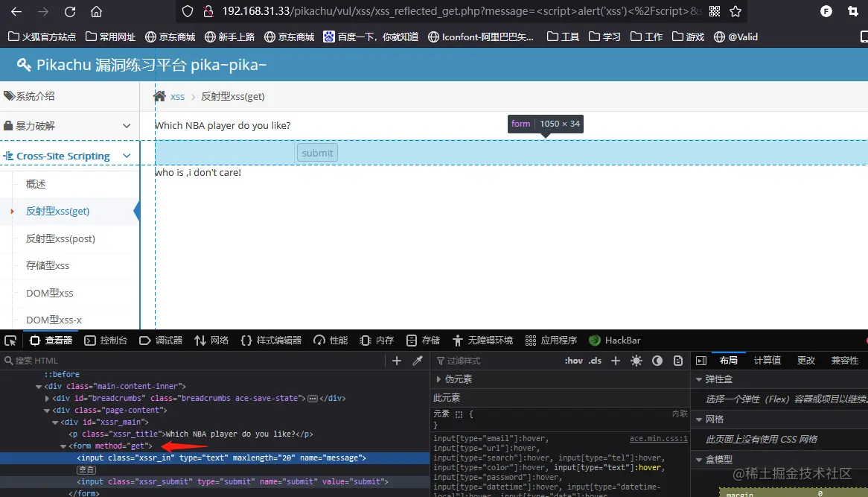This screenshot has height=497, width=868.
Task: Switch to the 更改 changes tab
Action: point(806,361)
